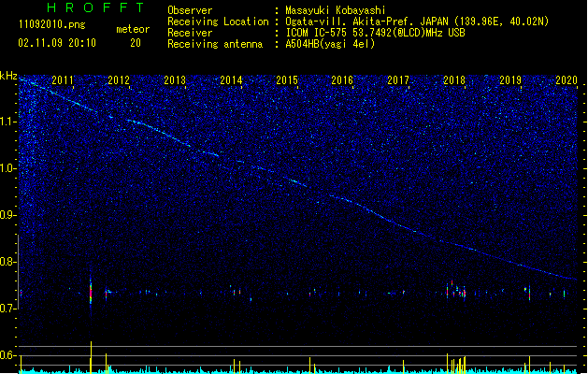Click the Receiver label
Viewport: 588px width, 374px height.
[190, 33]
